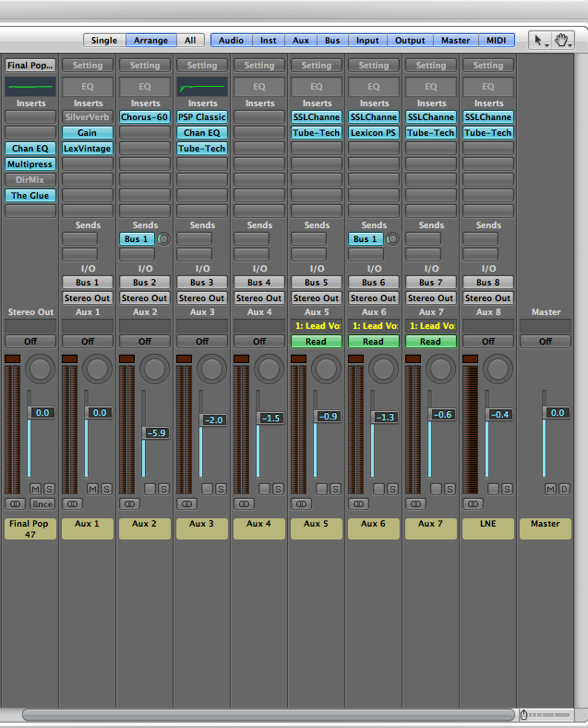This screenshot has width=588, height=728.
Task: Click the Bnce bounce button
Action: point(42,504)
